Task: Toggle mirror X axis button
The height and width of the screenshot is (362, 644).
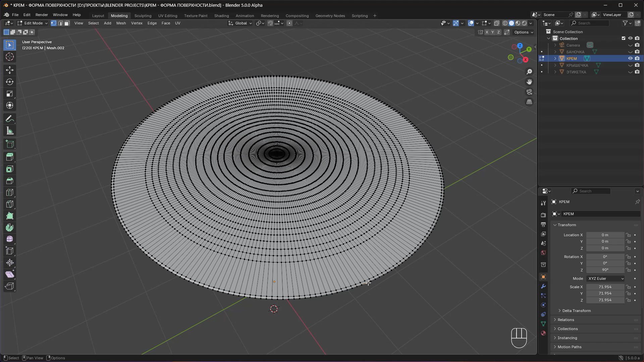Action: 487,32
